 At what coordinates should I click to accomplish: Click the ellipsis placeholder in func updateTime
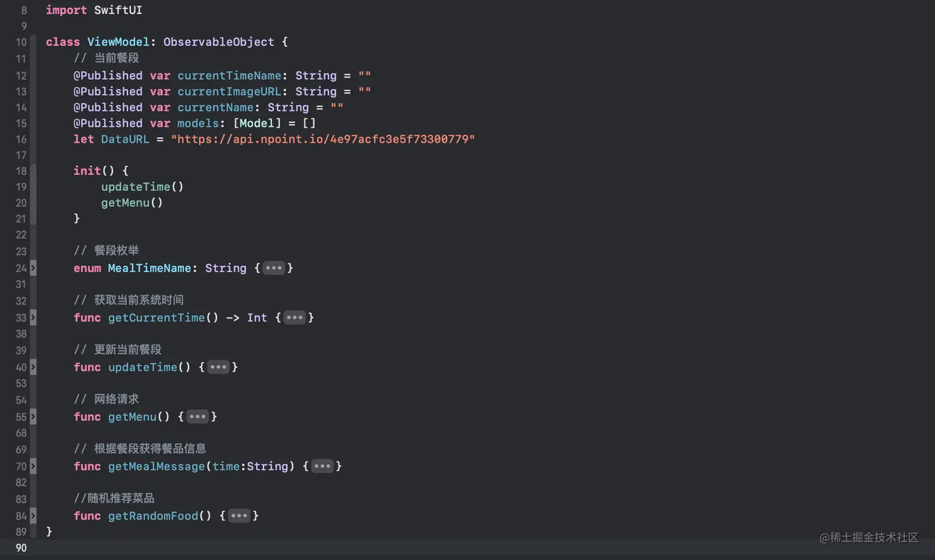pyautogui.click(x=218, y=367)
